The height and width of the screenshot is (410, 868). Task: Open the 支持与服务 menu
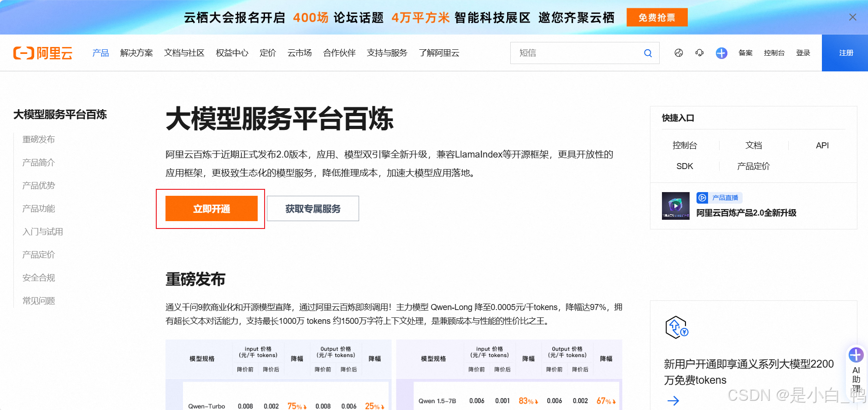[387, 53]
